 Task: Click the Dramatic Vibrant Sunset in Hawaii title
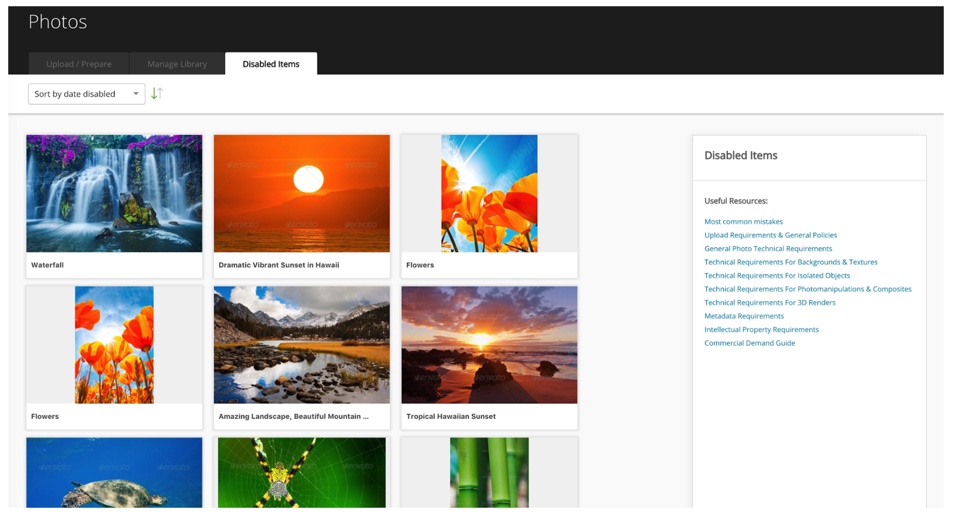point(279,265)
